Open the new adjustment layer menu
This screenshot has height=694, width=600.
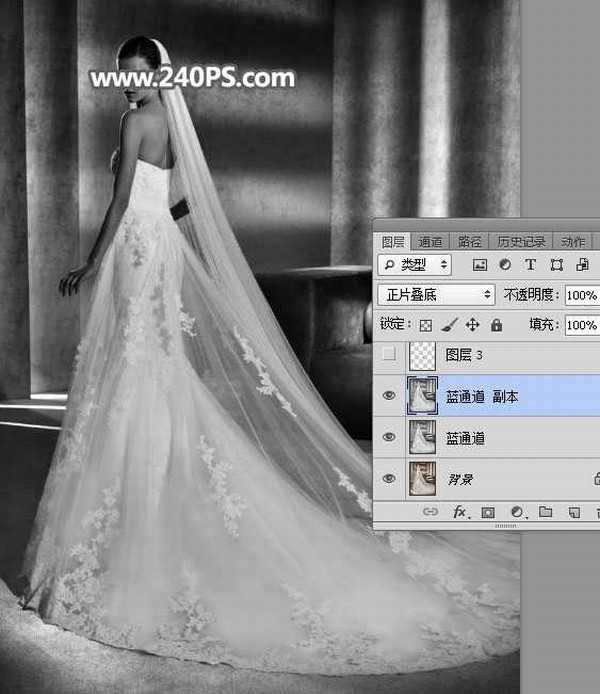coord(517,512)
